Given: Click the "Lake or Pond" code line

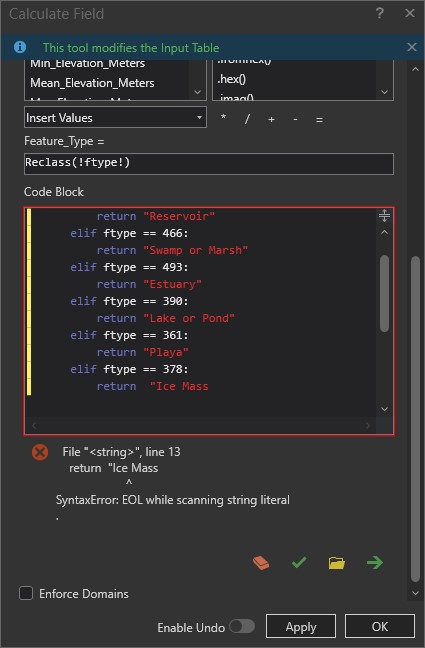Looking at the screenshot, I should pos(166,318).
